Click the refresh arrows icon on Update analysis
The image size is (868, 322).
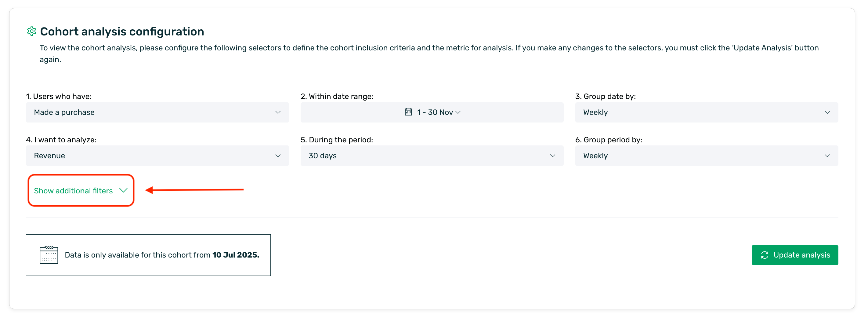pos(765,255)
